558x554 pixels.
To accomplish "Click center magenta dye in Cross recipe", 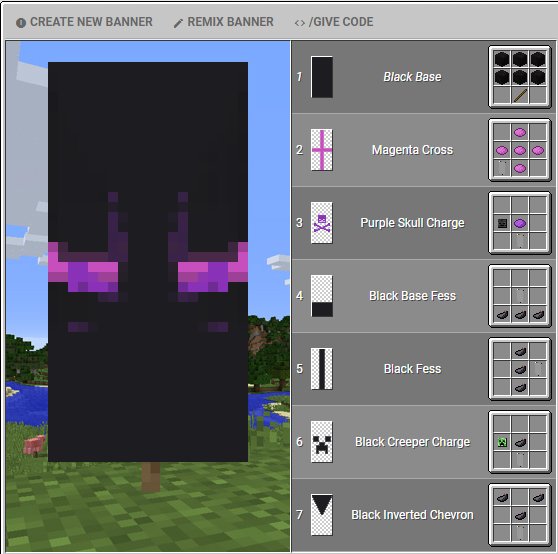I will (x=520, y=150).
